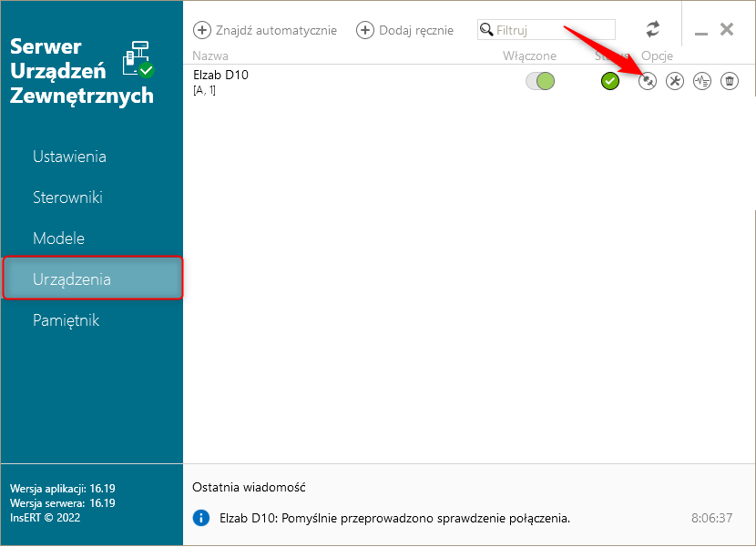Click the Serwer Urządzeń Zewnętrznych logo icon
This screenshot has height=547, width=756.
(138, 59)
